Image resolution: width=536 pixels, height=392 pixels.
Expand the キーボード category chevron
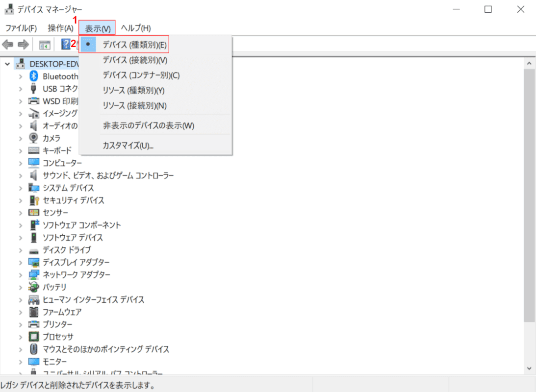[21, 150]
